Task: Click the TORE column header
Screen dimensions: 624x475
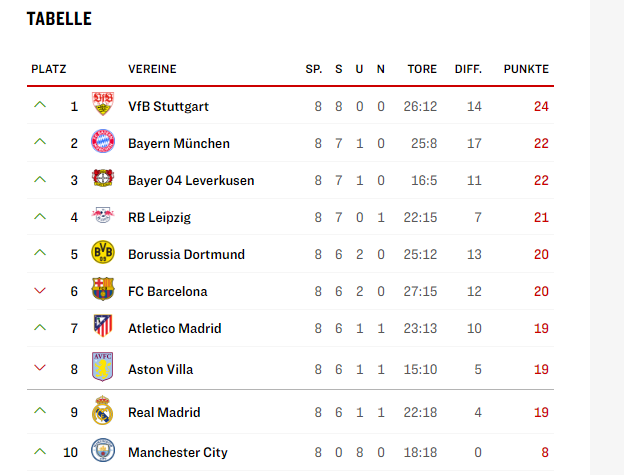Action: pyautogui.click(x=422, y=69)
